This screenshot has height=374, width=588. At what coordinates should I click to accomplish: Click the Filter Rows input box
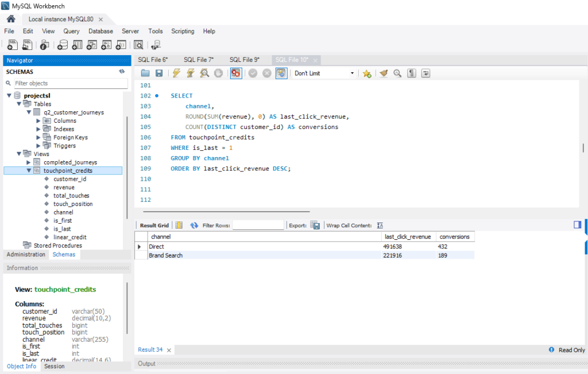pyautogui.click(x=258, y=225)
